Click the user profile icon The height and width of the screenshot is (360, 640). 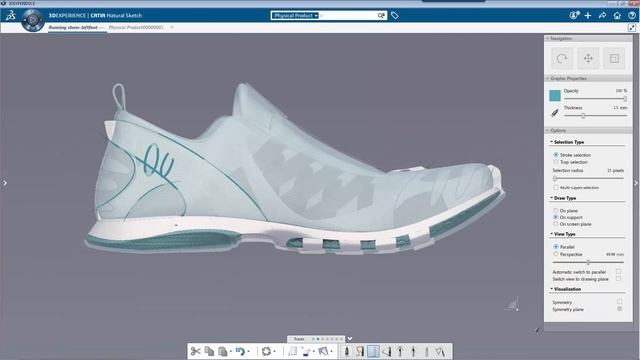[574, 16]
